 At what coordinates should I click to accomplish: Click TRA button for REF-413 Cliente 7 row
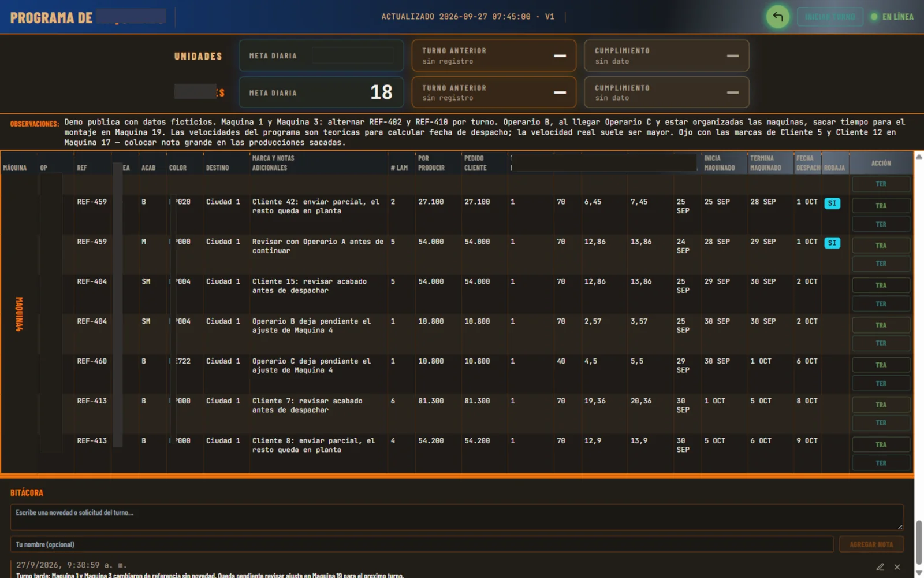coord(881,405)
